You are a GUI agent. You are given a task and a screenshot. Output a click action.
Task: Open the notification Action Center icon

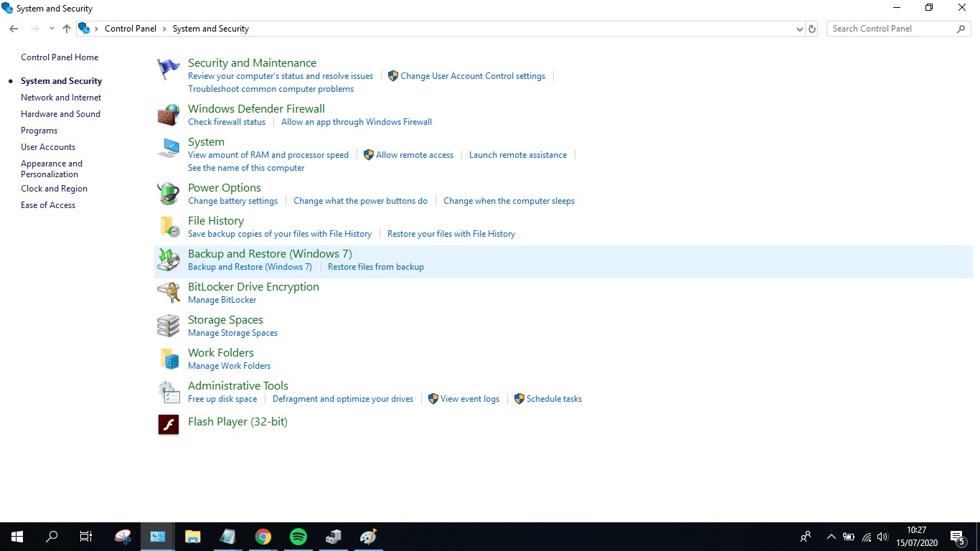[x=957, y=537]
